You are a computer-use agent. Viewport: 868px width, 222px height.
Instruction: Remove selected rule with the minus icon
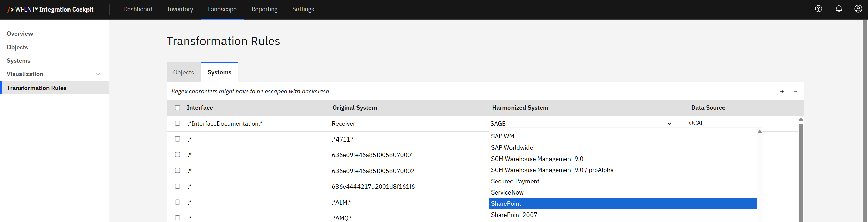point(796,91)
